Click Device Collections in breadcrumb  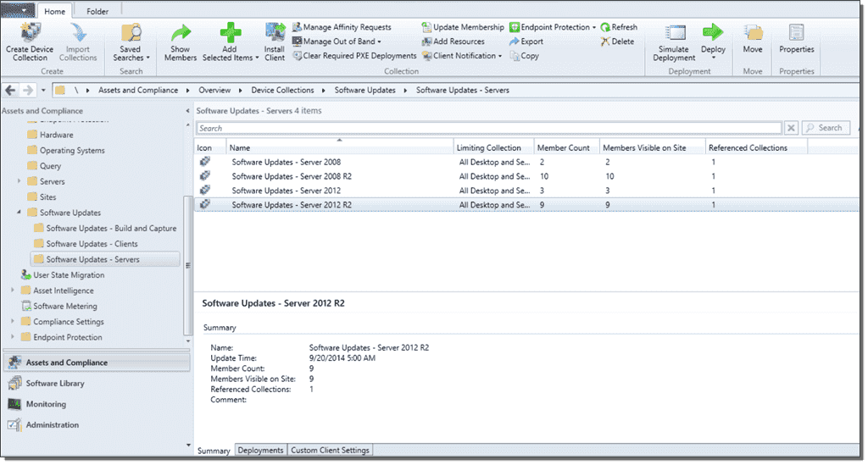click(282, 90)
